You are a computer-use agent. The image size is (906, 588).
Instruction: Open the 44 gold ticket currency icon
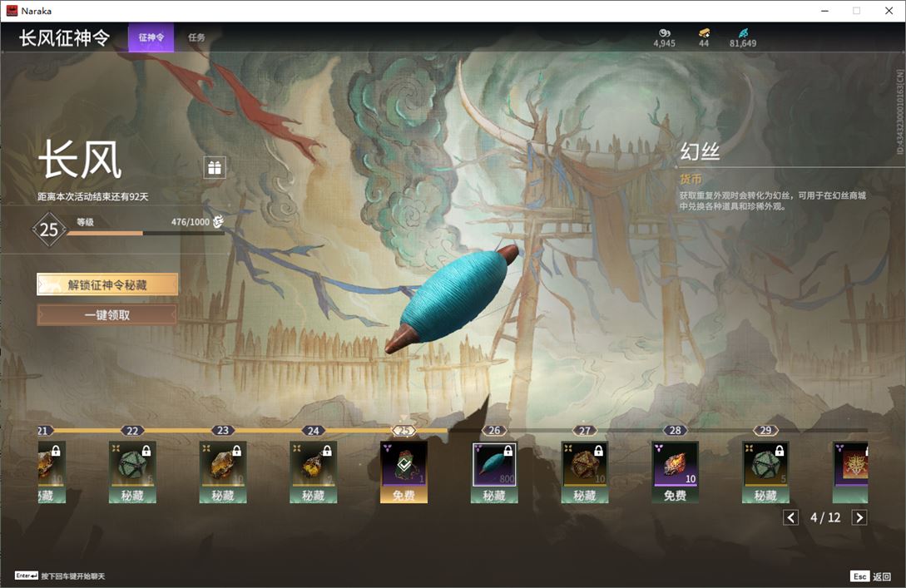704,33
